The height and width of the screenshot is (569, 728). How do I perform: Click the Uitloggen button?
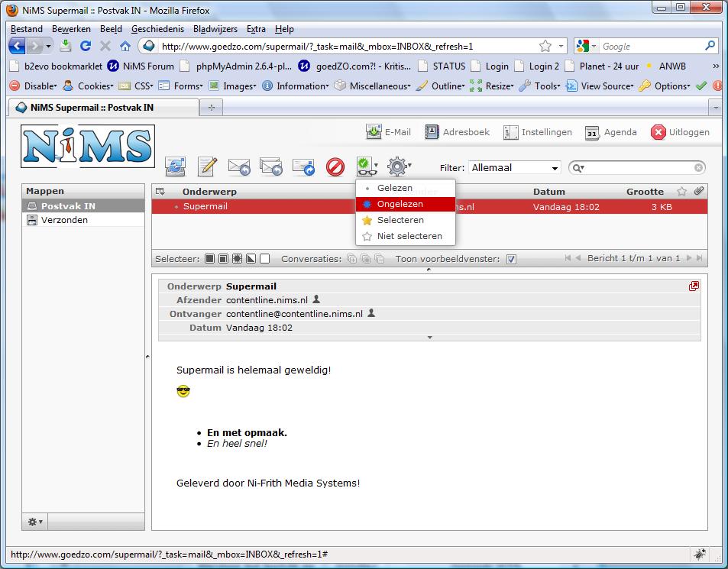coord(680,132)
